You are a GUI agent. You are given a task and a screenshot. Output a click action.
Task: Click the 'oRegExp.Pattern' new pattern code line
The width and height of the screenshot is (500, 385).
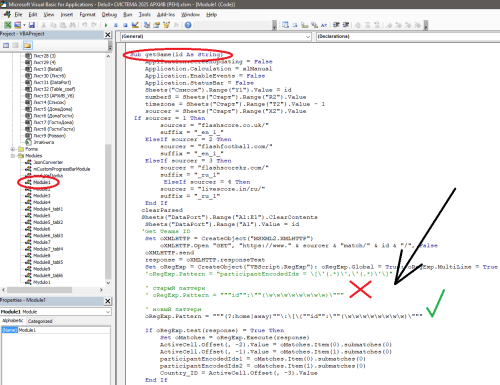click(x=283, y=316)
